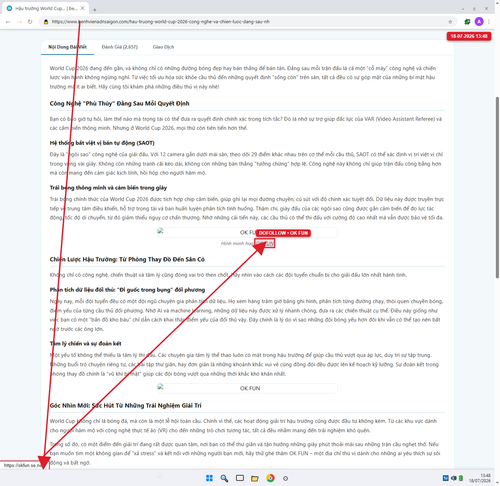Select the Hậu trường World Cup browser tab
500x486 pixels.
46,8
